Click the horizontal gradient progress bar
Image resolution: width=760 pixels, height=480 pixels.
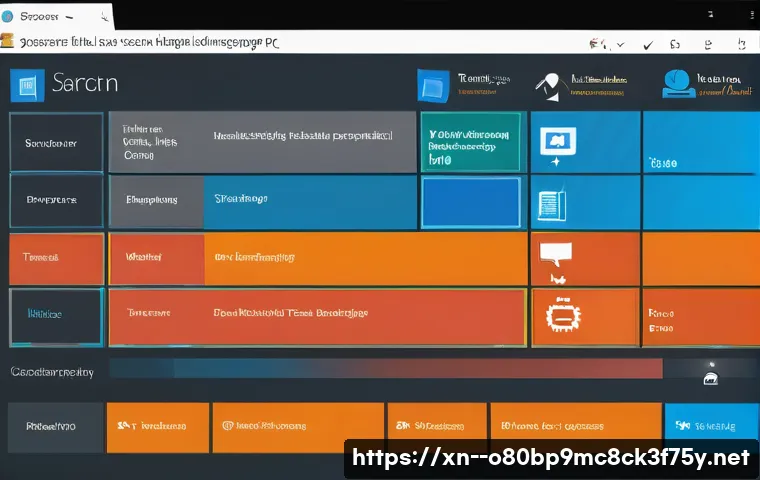click(385, 369)
